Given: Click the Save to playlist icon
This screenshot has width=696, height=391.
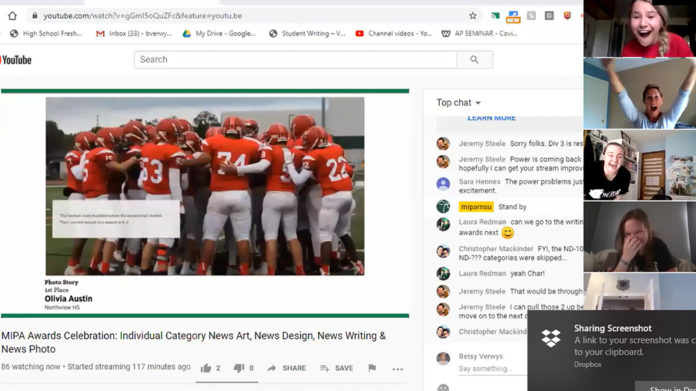Looking at the screenshot, I should coord(325,368).
